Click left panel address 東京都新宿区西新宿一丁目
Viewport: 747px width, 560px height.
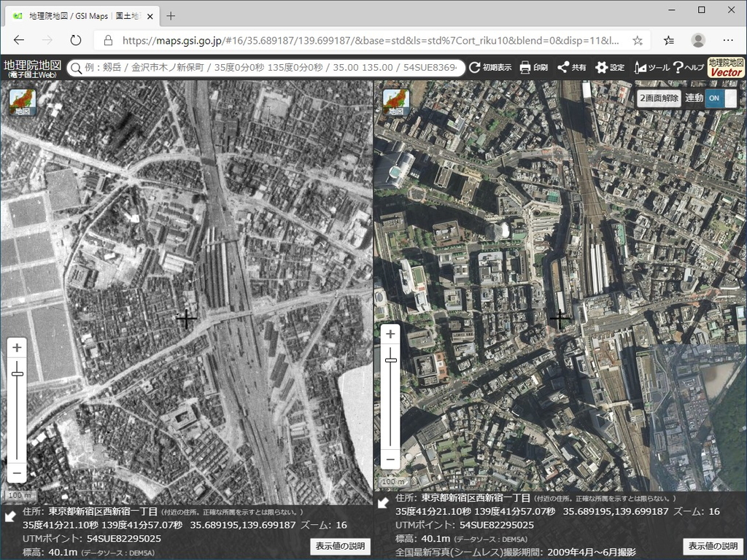click(x=103, y=511)
